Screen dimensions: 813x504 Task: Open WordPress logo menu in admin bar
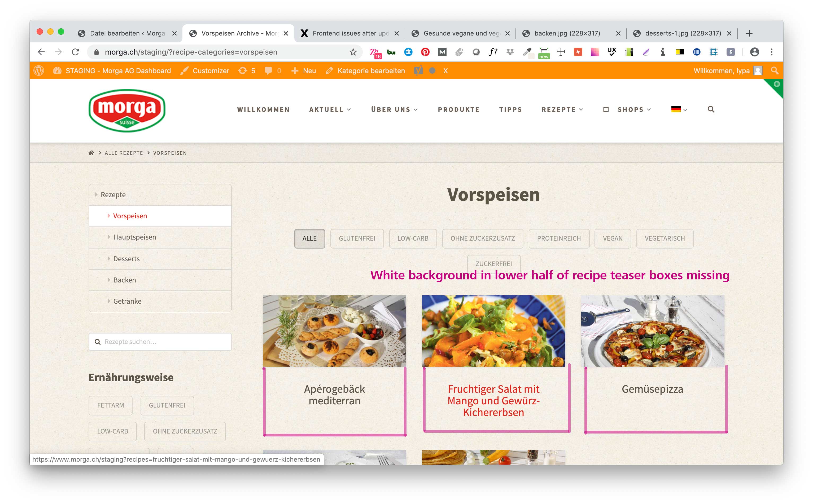[x=39, y=71]
